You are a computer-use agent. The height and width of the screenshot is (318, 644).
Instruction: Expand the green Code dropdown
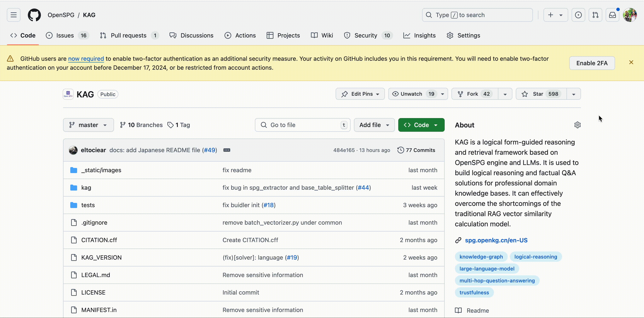pyautogui.click(x=421, y=125)
